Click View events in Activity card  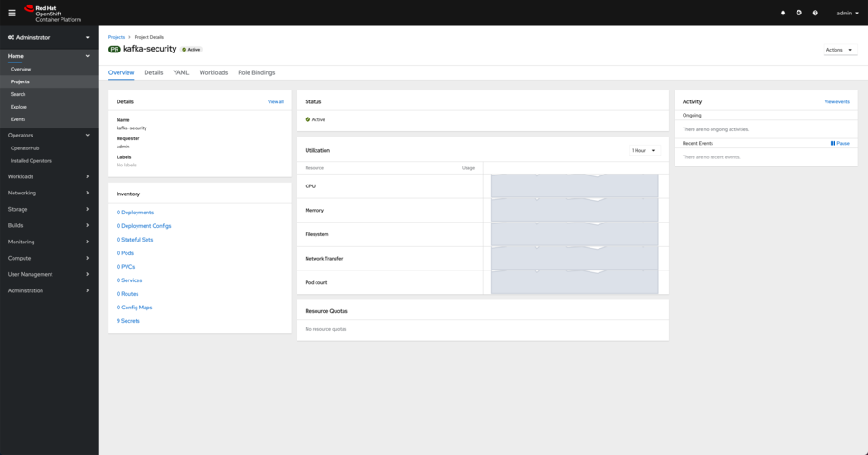point(836,102)
